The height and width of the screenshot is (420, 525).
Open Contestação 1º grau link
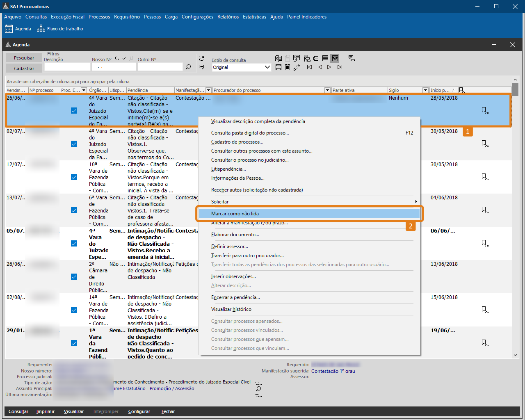pos(333,371)
